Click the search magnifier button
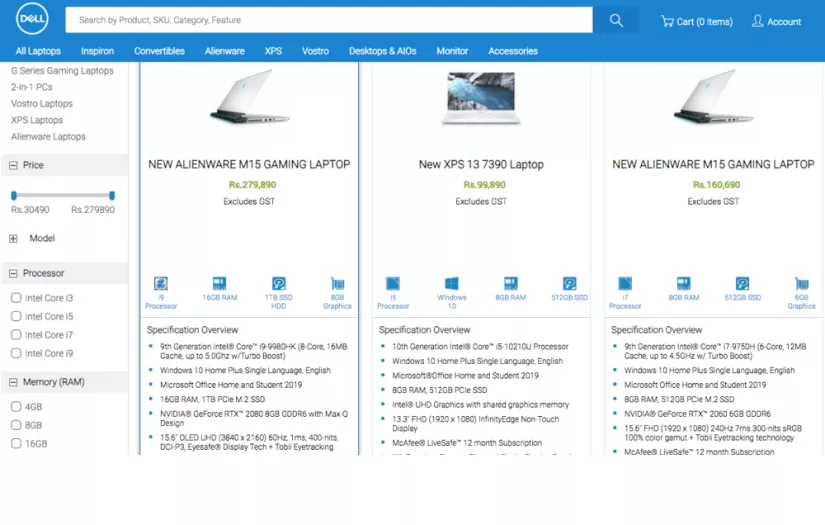Image resolution: width=825 pixels, height=525 pixels. point(616,20)
